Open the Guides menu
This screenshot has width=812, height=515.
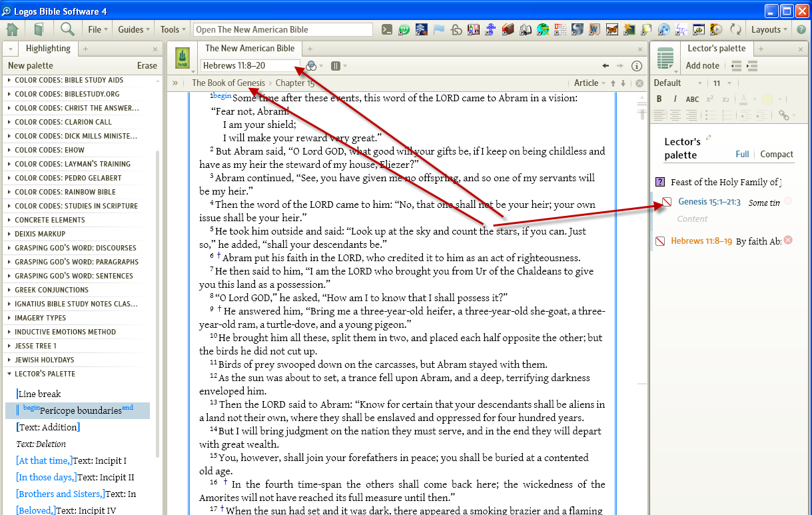pyautogui.click(x=134, y=29)
